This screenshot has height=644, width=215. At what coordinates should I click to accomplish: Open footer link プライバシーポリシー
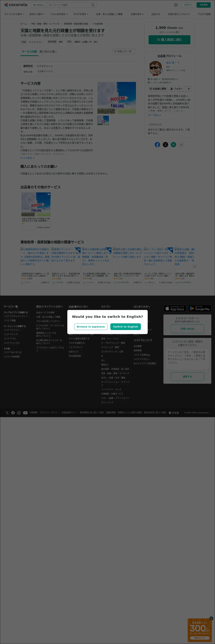tap(50, 412)
